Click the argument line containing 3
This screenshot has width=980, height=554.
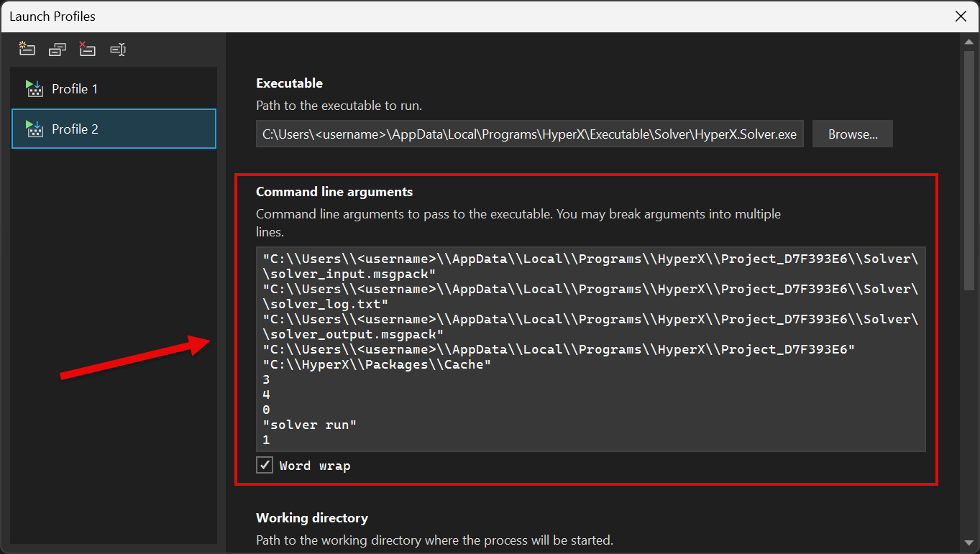click(266, 379)
